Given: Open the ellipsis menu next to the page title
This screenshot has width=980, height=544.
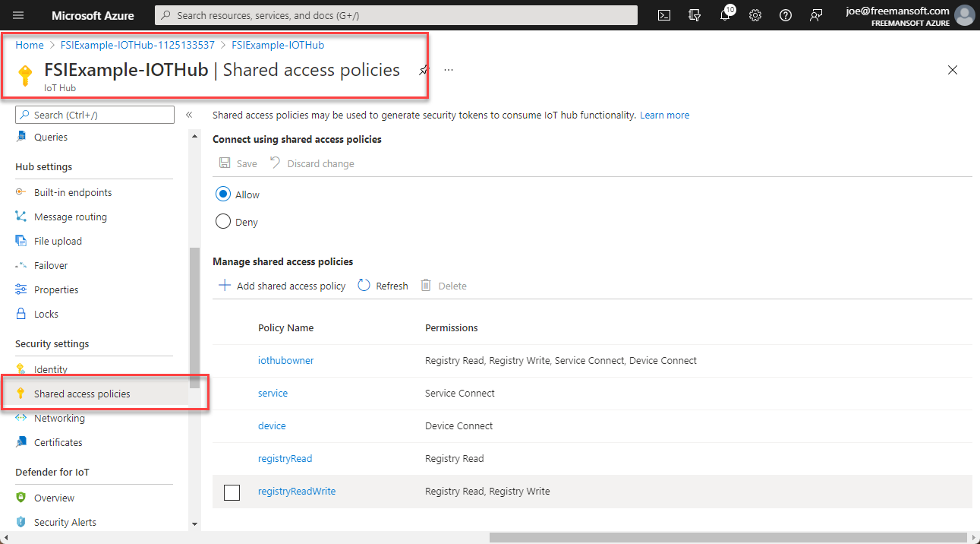Looking at the screenshot, I should pos(448,69).
